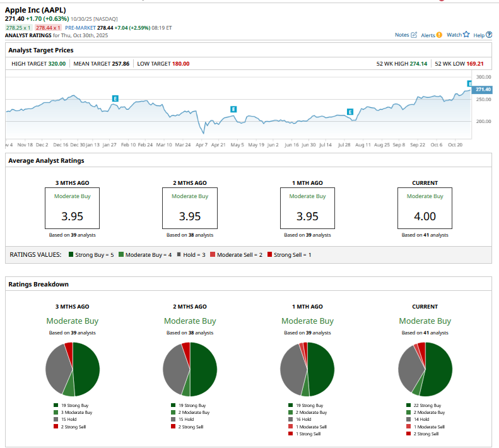
Task: Click the 'Watch' text link
Action: pyautogui.click(x=454, y=35)
